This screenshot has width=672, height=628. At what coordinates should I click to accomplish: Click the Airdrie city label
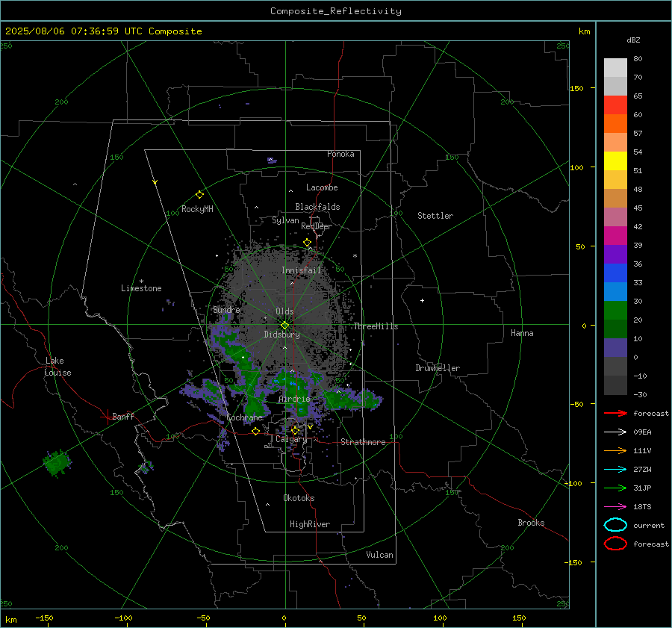coord(294,399)
